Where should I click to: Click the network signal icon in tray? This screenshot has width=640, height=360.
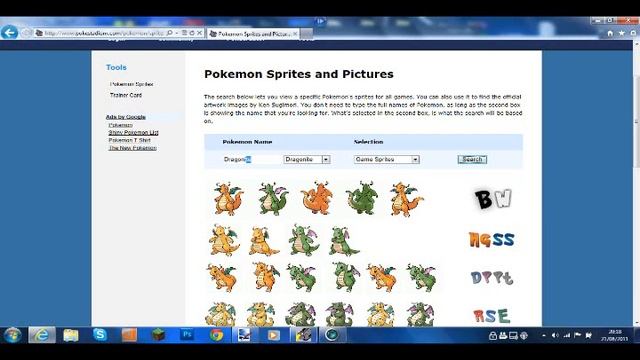567,336
